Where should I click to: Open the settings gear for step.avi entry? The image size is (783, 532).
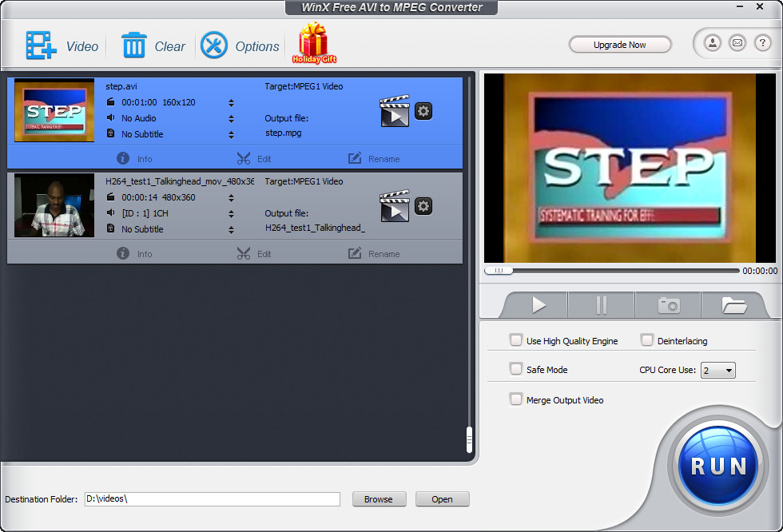(423, 111)
